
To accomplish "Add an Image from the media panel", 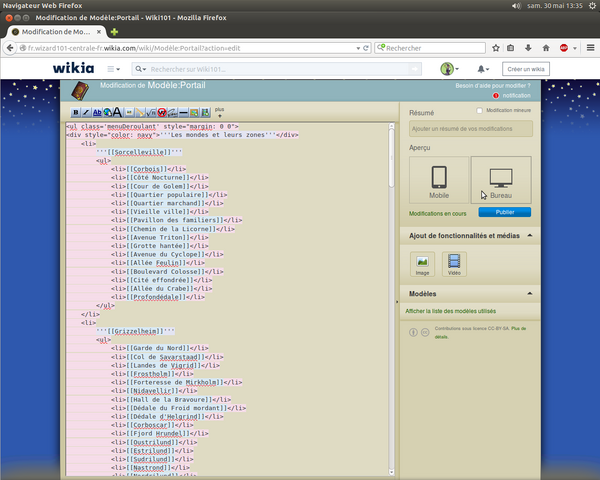I will tap(422, 264).
